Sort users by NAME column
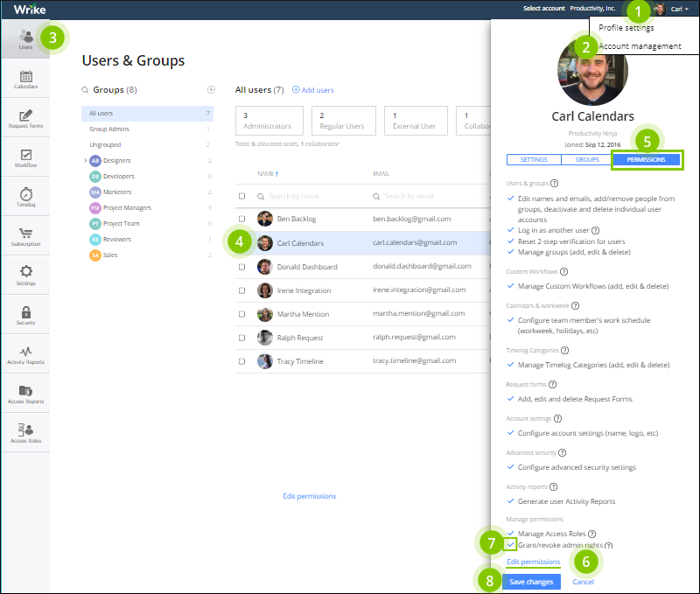Screen dimensions: 700x594 click(x=268, y=173)
